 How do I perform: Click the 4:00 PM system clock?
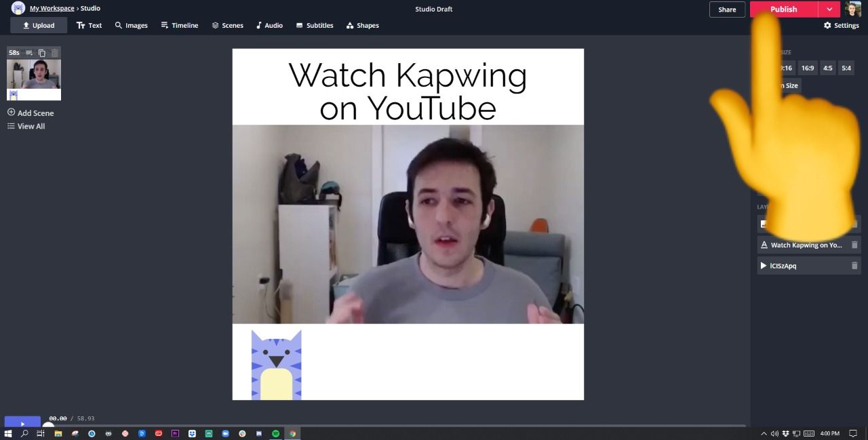click(x=829, y=433)
